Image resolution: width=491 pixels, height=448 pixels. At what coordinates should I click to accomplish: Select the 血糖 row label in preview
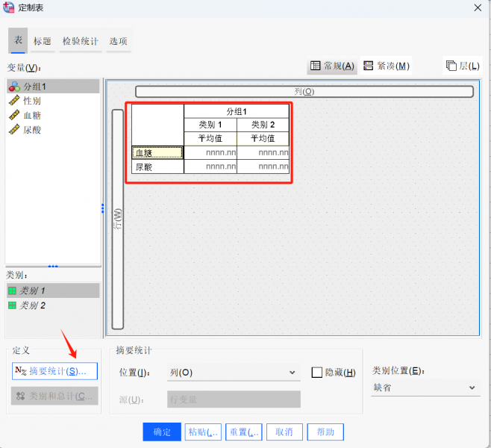[157, 153]
